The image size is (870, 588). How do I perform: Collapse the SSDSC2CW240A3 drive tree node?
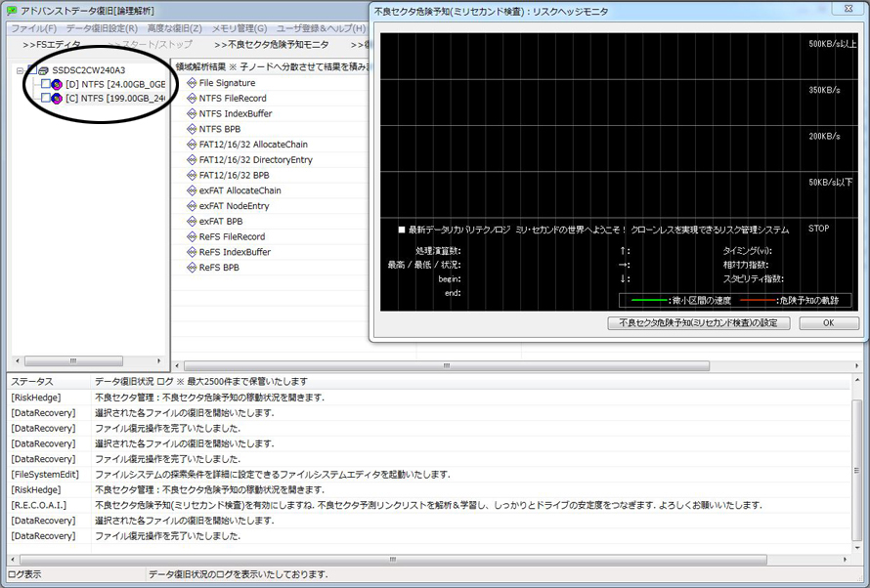[x=20, y=71]
